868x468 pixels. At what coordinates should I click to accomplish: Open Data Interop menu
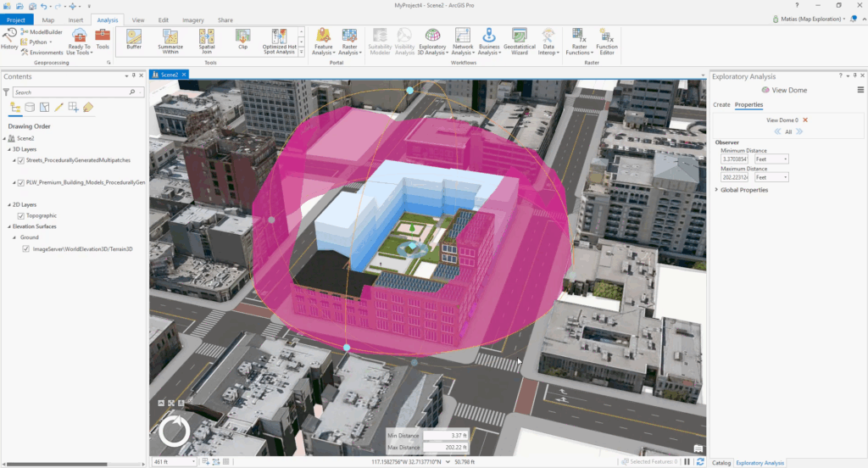[548, 42]
